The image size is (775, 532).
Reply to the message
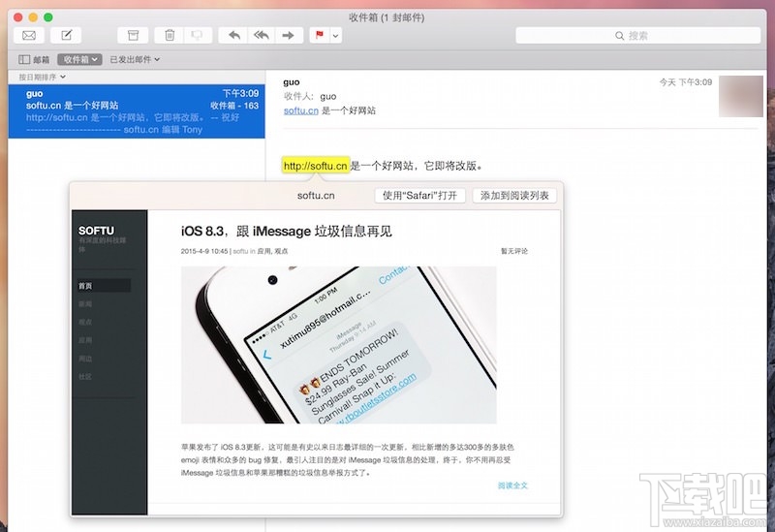click(x=233, y=35)
